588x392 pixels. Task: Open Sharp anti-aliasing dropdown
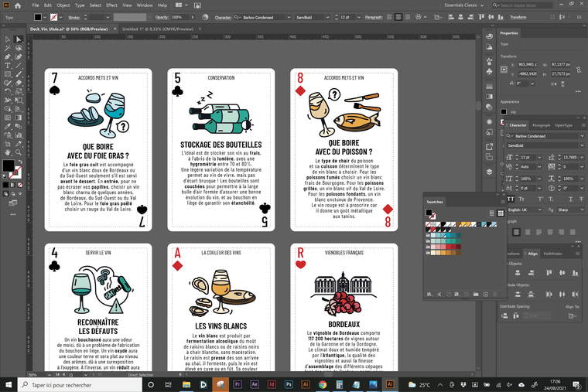581,210
